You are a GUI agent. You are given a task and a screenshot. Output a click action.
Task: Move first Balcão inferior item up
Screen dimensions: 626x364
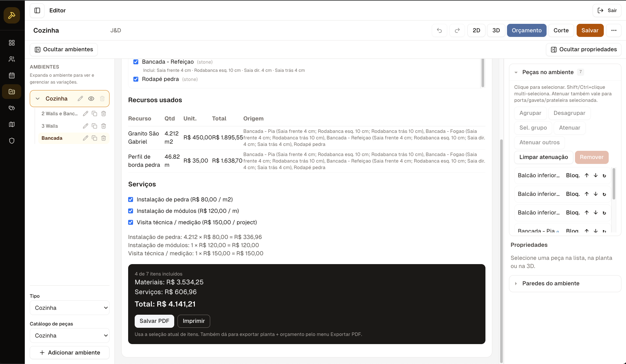coord(587,175)
